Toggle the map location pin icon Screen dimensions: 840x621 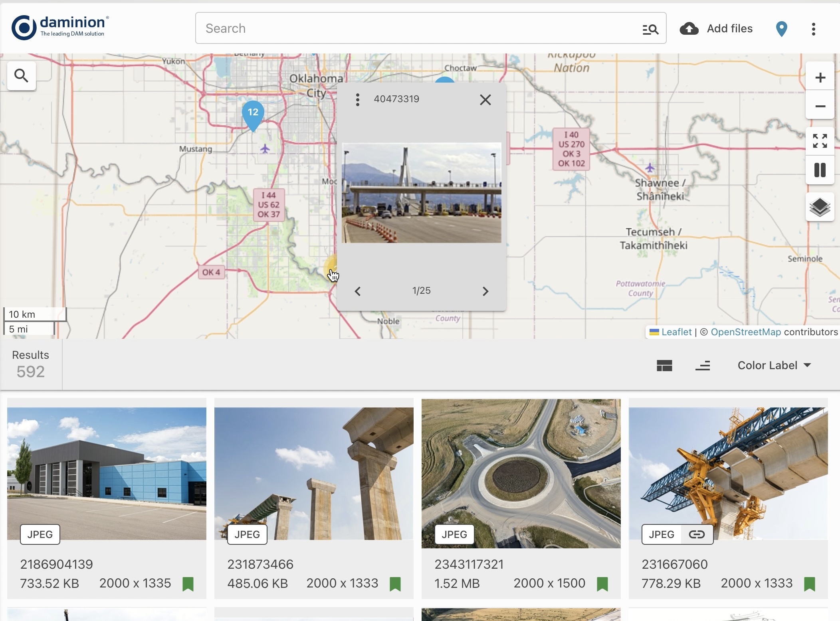(781, 29)
